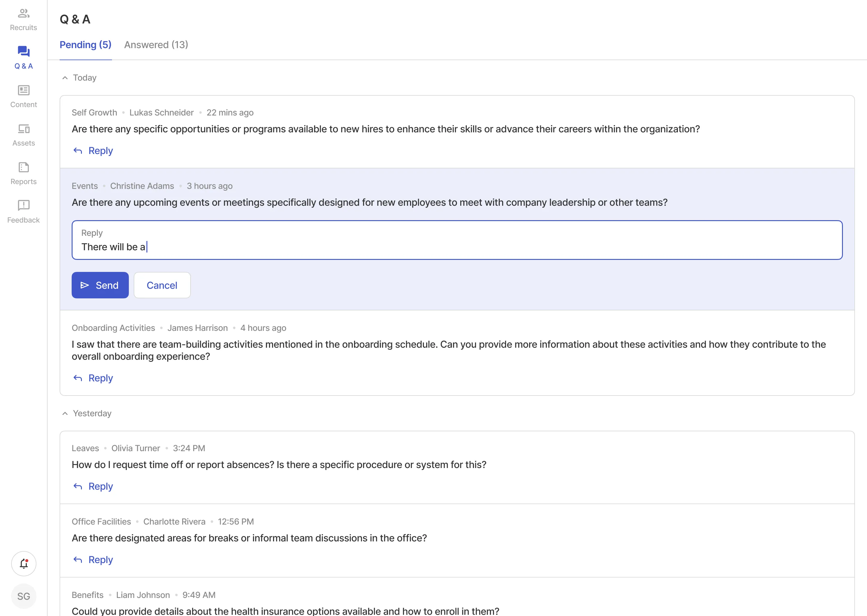867x616 pixels.
Task: Go to Content in the sidebar
Action: (x=23, y=96)
